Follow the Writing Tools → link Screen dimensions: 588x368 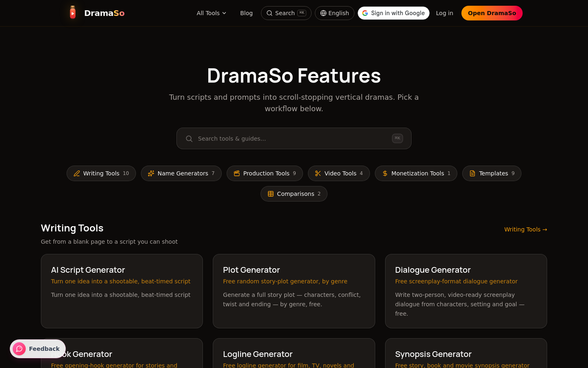click(525, 229)
